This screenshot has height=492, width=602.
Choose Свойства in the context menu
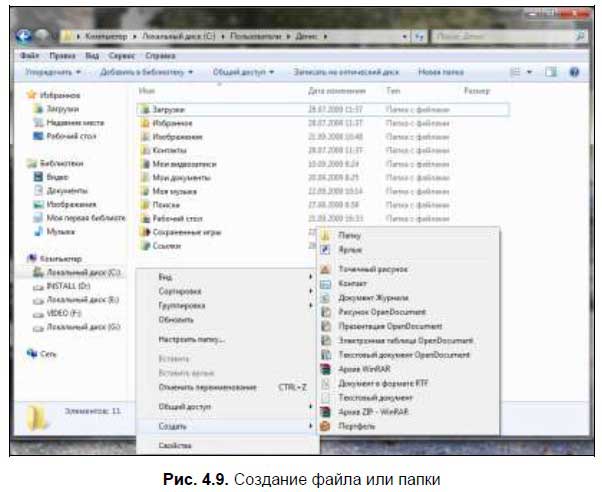coord(175,445)
